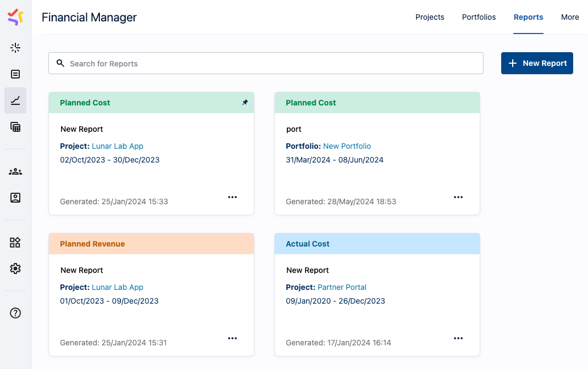Screen dimensions: 588x369
Task: Open options menu for the port report
Action: (x=458, y=197)
